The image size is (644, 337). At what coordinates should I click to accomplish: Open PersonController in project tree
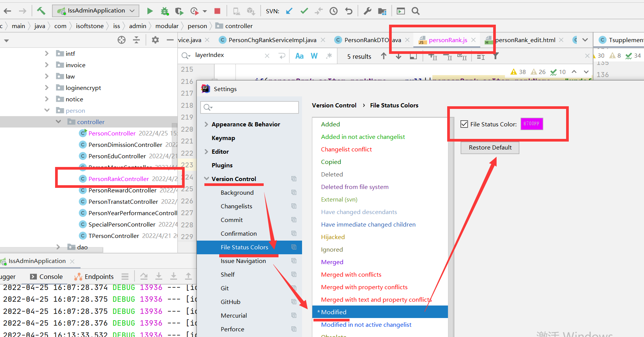click(112, 133)
